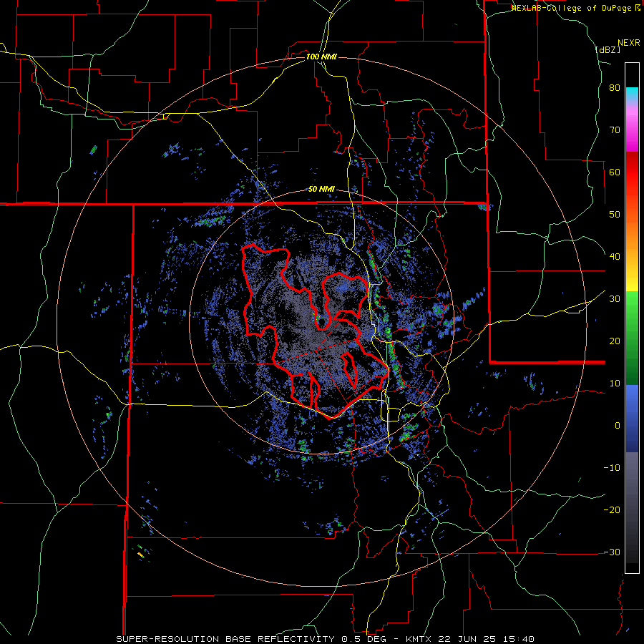Click the -20 dBZ scale value
Viewport: 644px width, 644px height.
pos(612,510)
